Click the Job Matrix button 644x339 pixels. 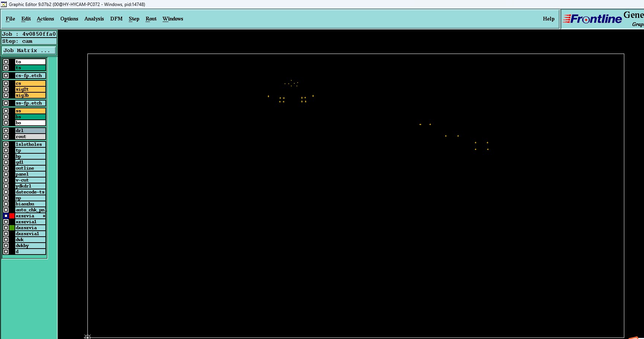click(x=29, y=50)
